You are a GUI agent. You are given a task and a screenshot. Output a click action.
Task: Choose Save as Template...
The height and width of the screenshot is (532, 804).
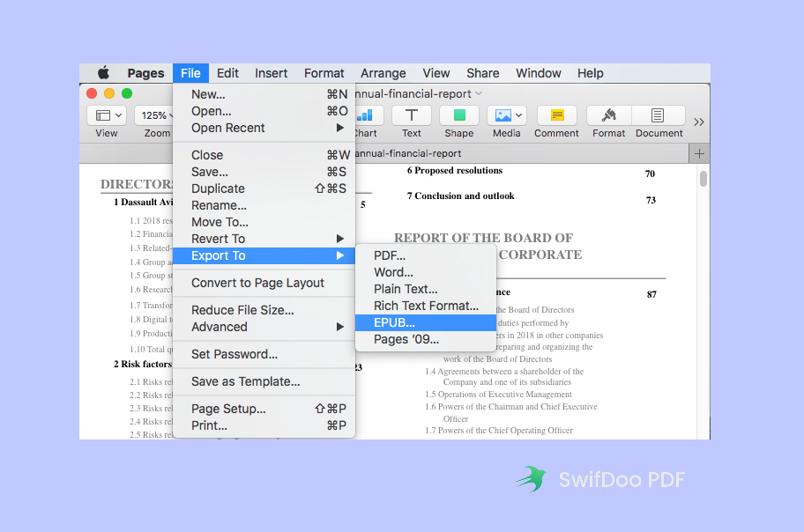[x=264, y=381]
